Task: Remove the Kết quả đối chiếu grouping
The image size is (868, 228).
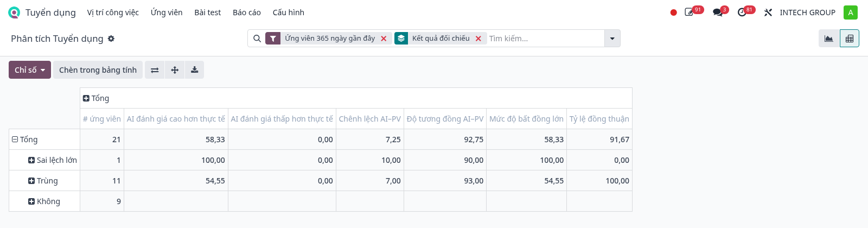Action: [x=478, y=39]
